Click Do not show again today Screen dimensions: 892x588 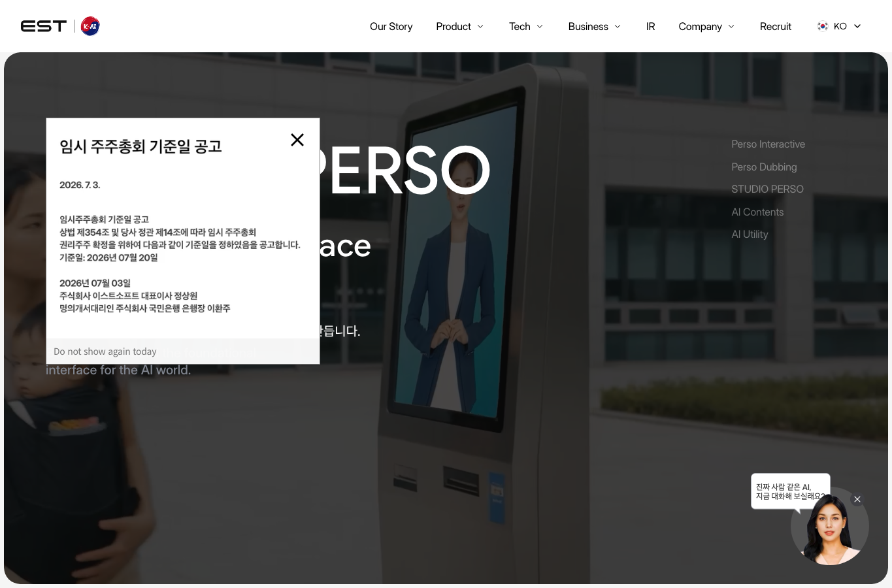(x=105, y=351)
